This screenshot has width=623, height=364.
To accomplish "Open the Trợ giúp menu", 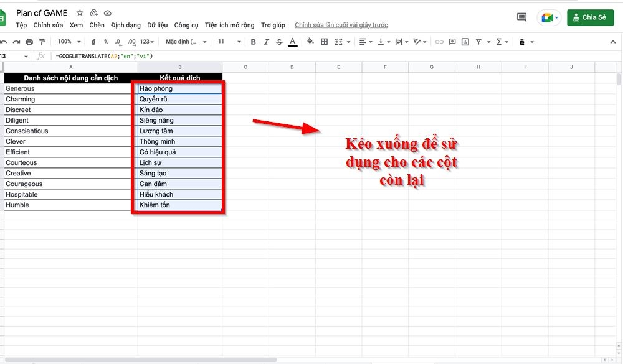I will coord(273,25).
